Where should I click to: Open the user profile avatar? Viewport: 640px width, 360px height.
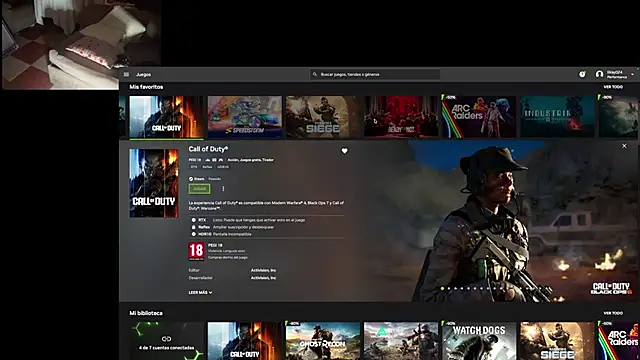click(x=599, y=74)
